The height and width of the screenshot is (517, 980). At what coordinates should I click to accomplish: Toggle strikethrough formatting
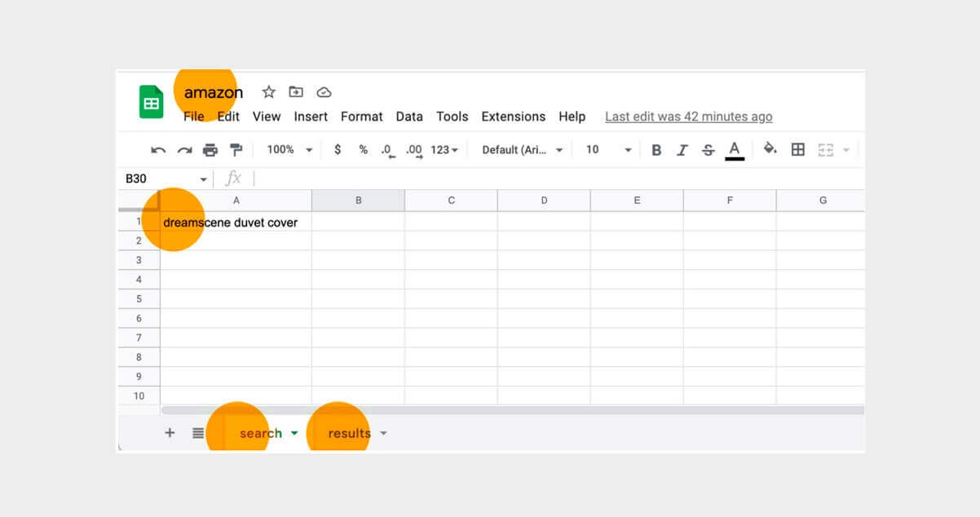point(709,150)
